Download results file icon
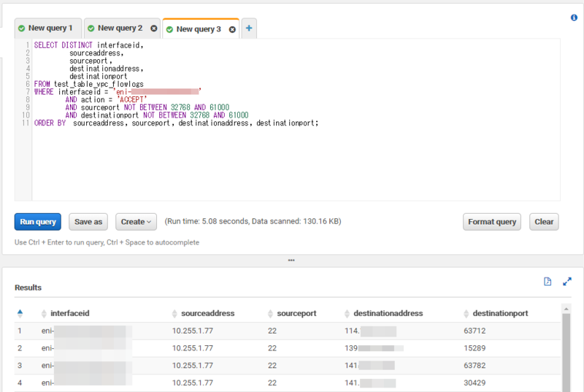Viewport: 584px width, 392px height. pyautogui.click(x=547, y=282)
